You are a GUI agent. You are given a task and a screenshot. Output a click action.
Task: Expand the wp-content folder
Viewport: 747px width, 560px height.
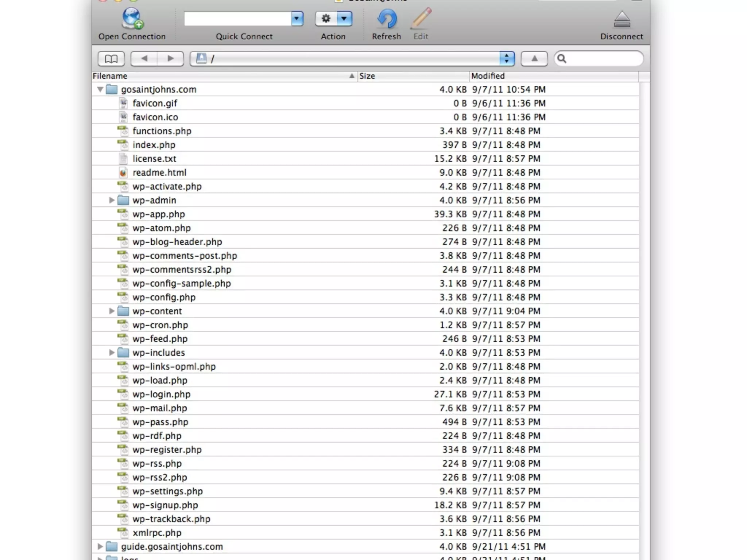[112, 311]
